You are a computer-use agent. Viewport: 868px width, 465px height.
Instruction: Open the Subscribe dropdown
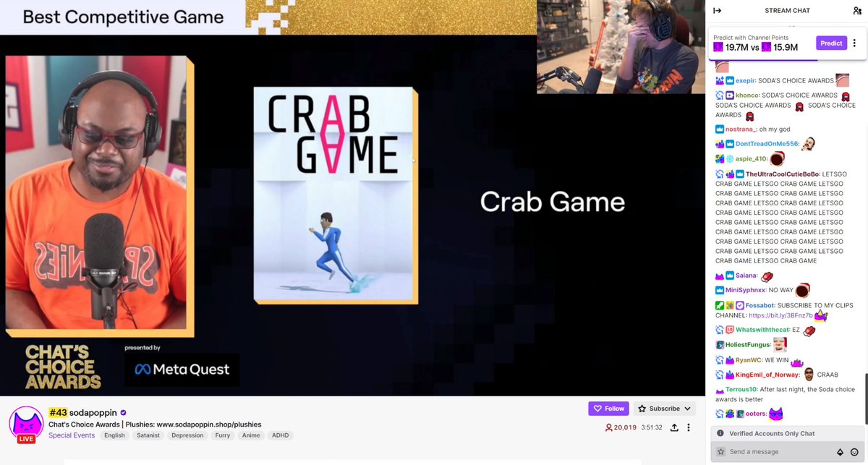tap(665, 409)
